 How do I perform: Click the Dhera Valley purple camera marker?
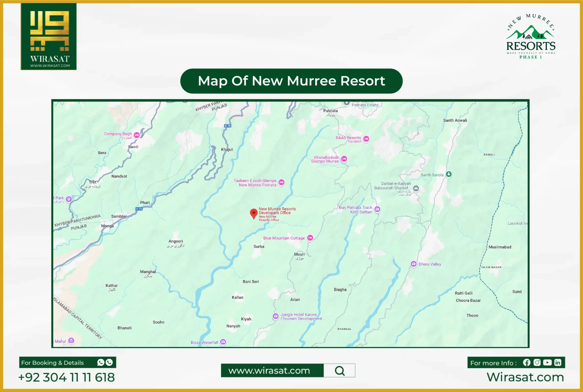(414, 264)
